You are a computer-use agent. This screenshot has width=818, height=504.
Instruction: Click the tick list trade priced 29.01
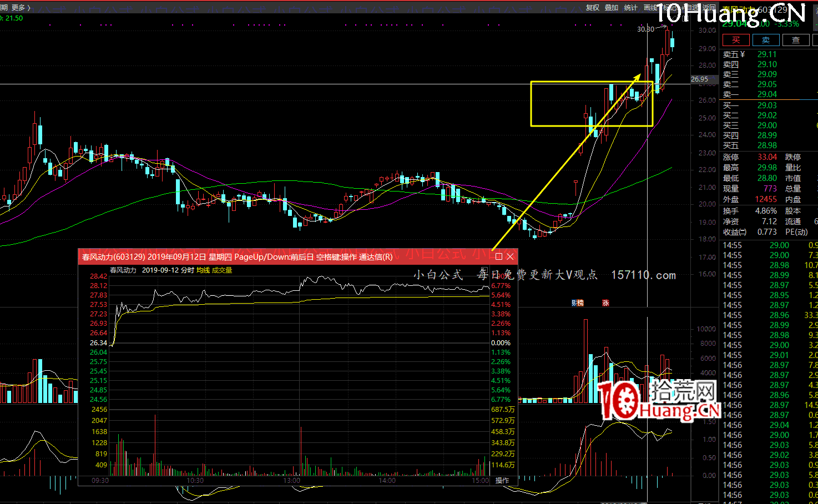point(779,355)
